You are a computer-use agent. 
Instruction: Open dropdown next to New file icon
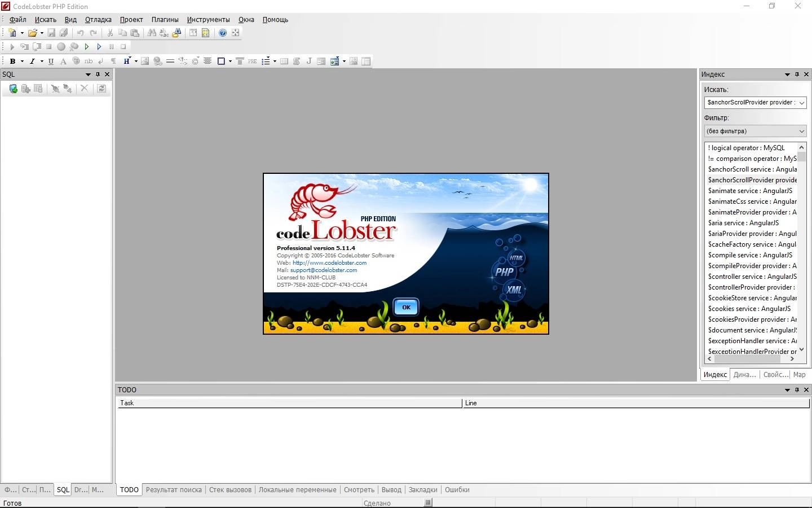(22, 33)
